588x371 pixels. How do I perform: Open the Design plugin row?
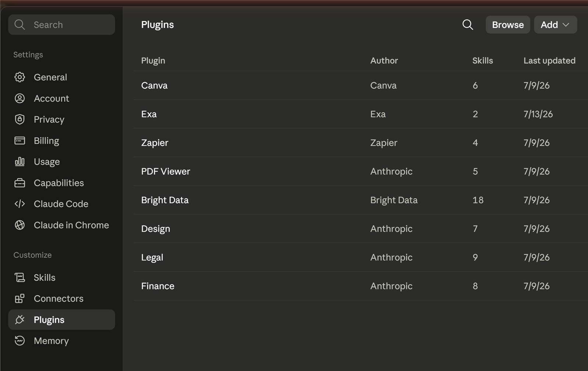click(x=361, y=229)
